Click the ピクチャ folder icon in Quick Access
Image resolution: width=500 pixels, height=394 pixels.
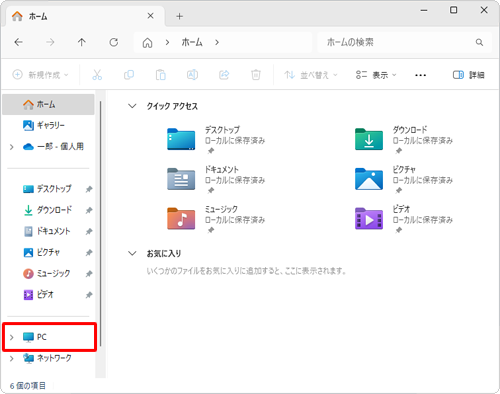tap(369, 179)
